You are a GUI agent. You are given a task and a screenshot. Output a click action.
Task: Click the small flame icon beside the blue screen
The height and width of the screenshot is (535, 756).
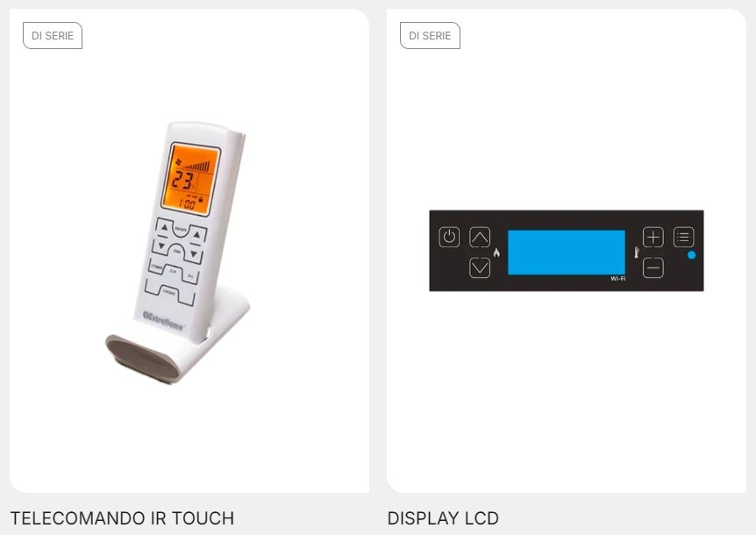[x=496, y=253]
